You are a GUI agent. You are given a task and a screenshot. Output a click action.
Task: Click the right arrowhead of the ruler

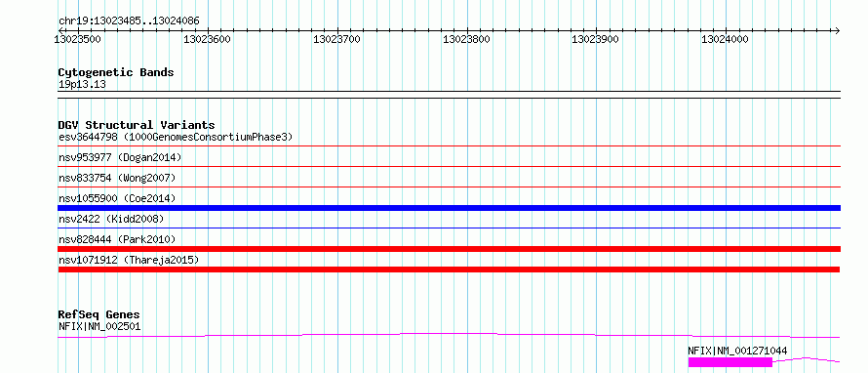point(837,30)
